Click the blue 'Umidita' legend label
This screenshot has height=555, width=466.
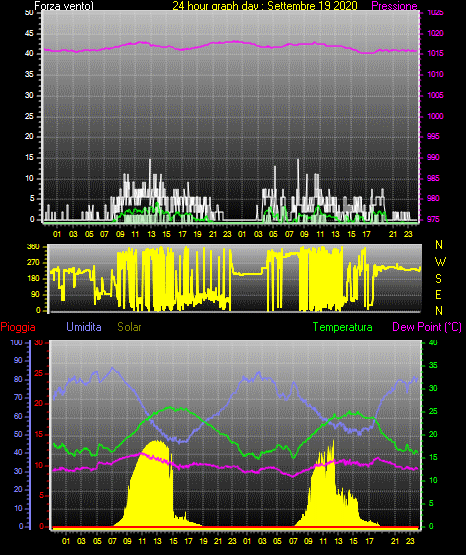(x=84, y=327)
